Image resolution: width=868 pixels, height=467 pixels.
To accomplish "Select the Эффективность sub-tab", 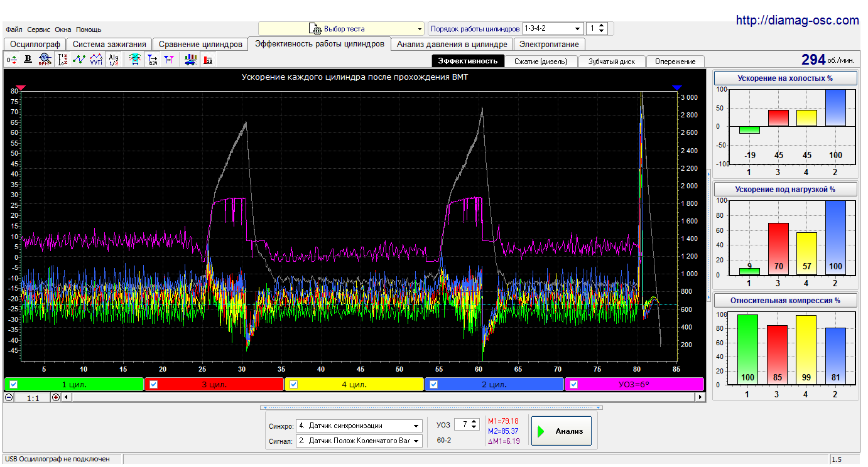I will click(468, 61).
